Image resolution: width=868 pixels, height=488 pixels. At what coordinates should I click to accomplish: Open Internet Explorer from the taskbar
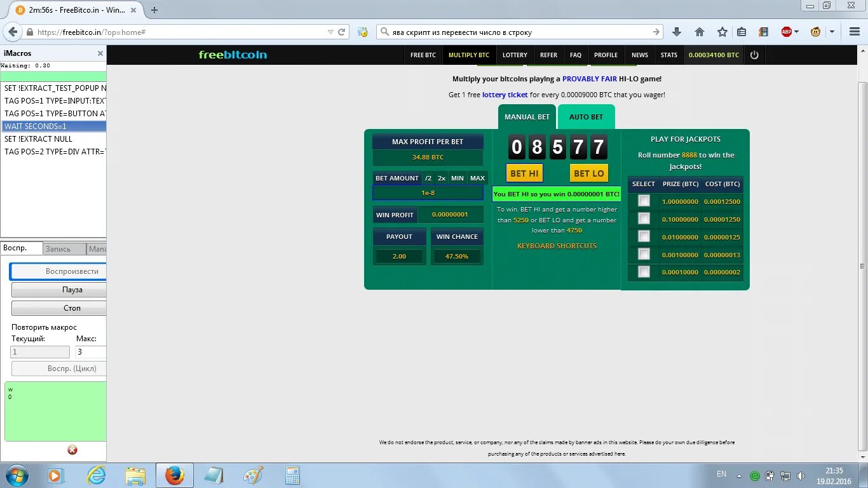pyautogui.click(x=96, y=475)
